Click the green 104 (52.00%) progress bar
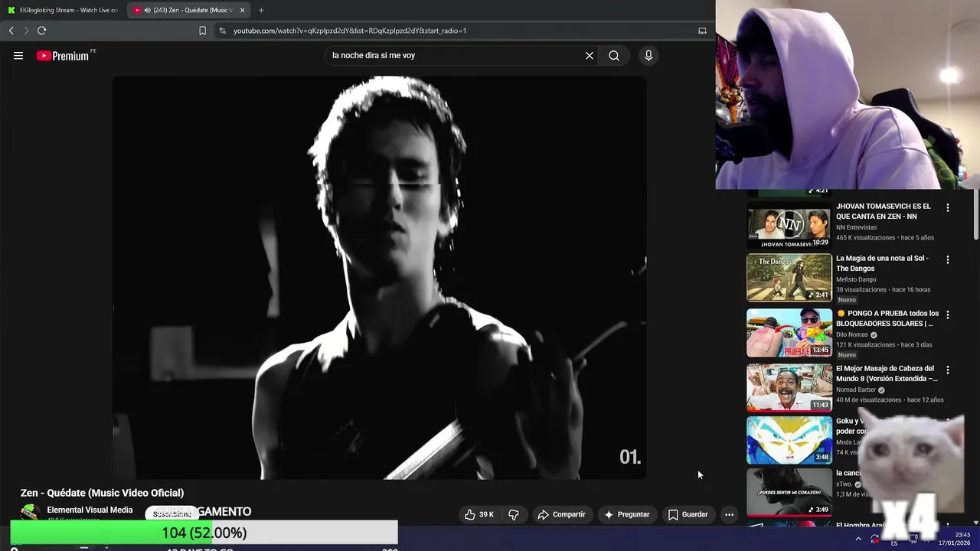Viewport: 980px width, 551px height. (x=204, y=533)
